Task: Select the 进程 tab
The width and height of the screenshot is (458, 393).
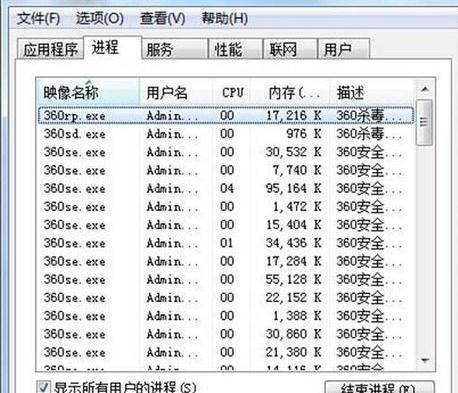Action: click(113, 47)
